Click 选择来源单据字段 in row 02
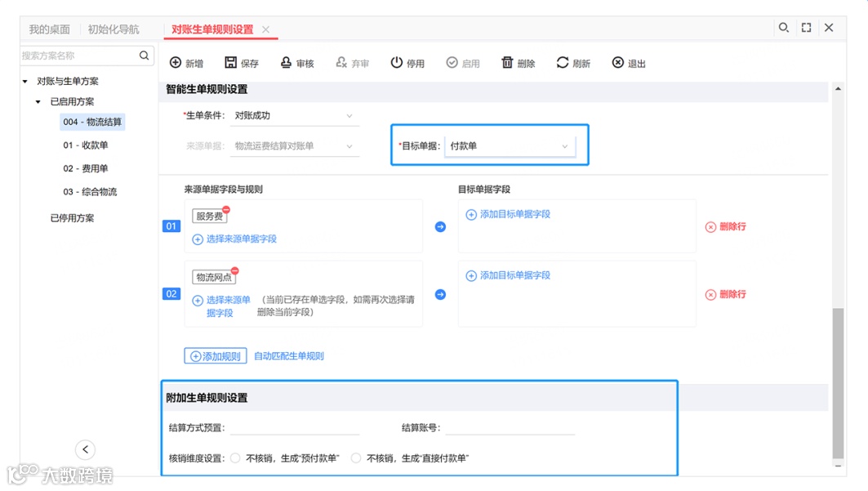 click(221, 306)
